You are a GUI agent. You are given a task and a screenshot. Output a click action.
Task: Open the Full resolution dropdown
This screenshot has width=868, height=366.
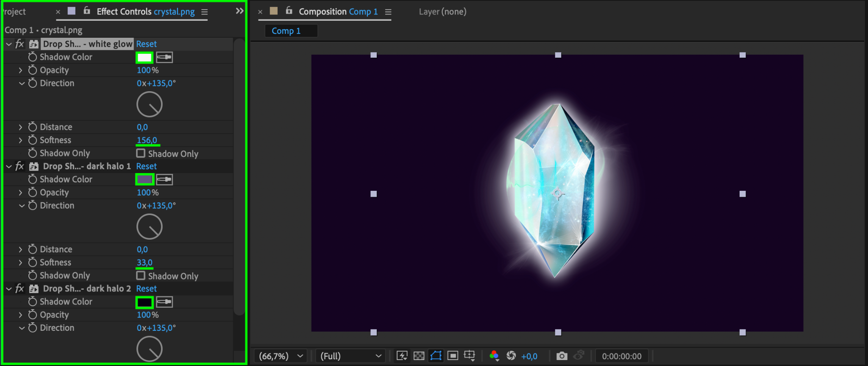pyautogui.click(x=350, y=356)
